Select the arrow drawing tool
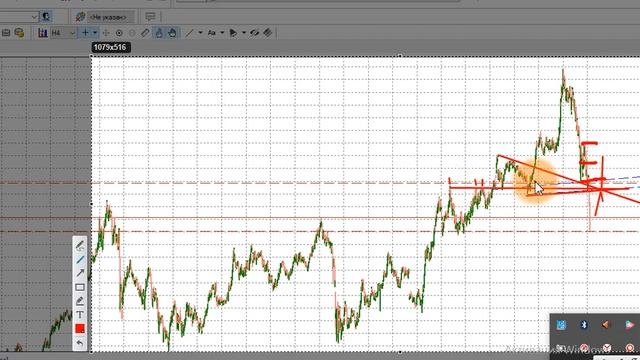640x360 pixels. click(x=80, y=273)
